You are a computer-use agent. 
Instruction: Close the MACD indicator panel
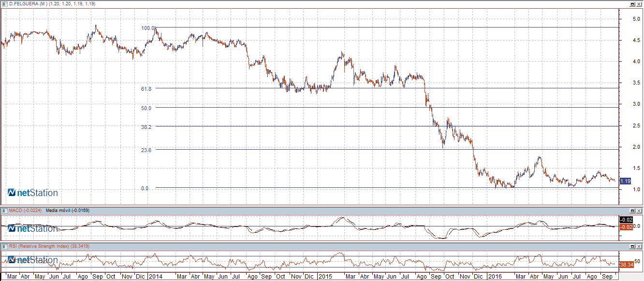pos(639,211)
